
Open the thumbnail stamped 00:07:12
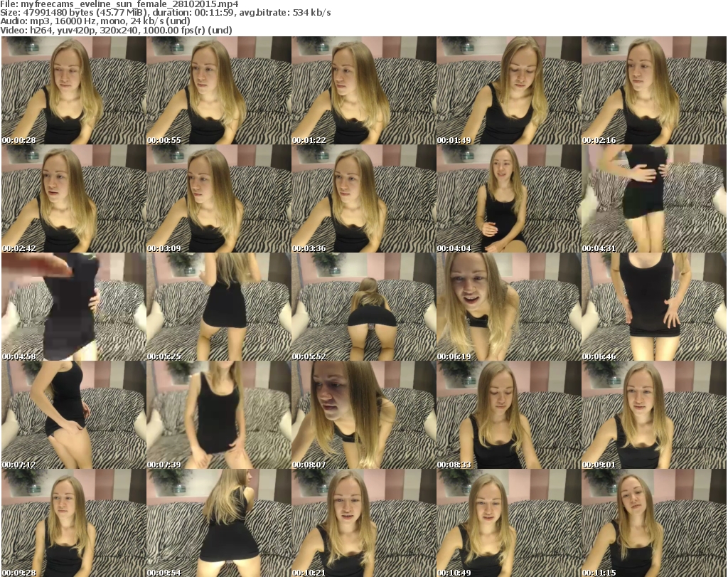coord(74,415)
